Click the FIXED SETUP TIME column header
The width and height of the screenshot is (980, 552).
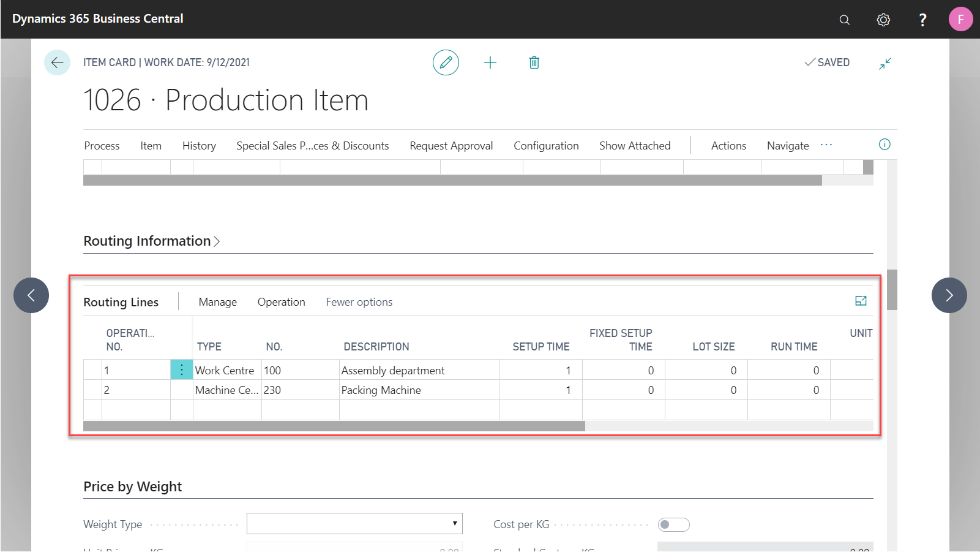(x=621, y=340)
